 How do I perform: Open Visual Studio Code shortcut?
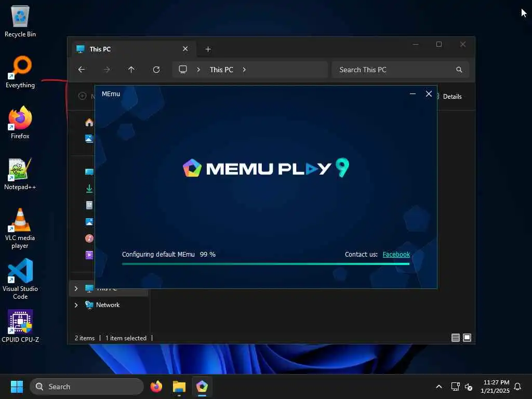point(20,279)
